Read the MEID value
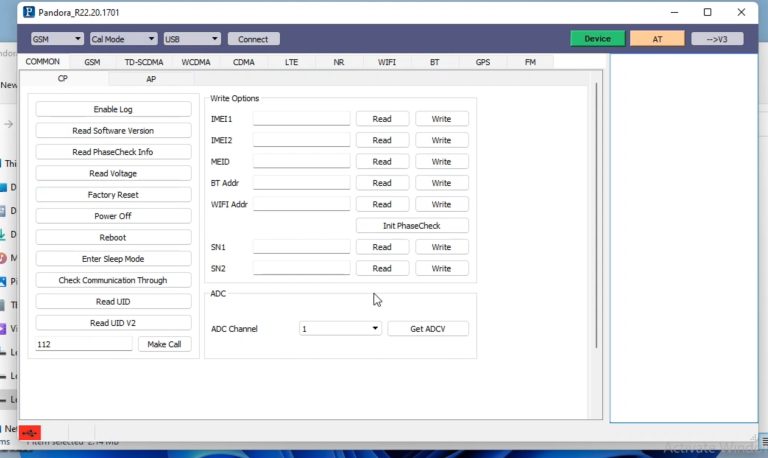 click(382, 161)
